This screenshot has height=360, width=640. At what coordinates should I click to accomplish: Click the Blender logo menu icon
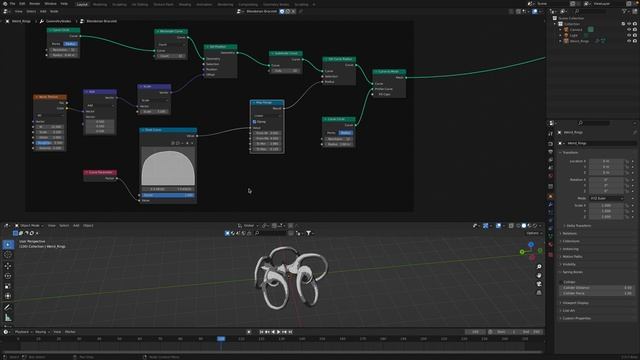(4, 4)
